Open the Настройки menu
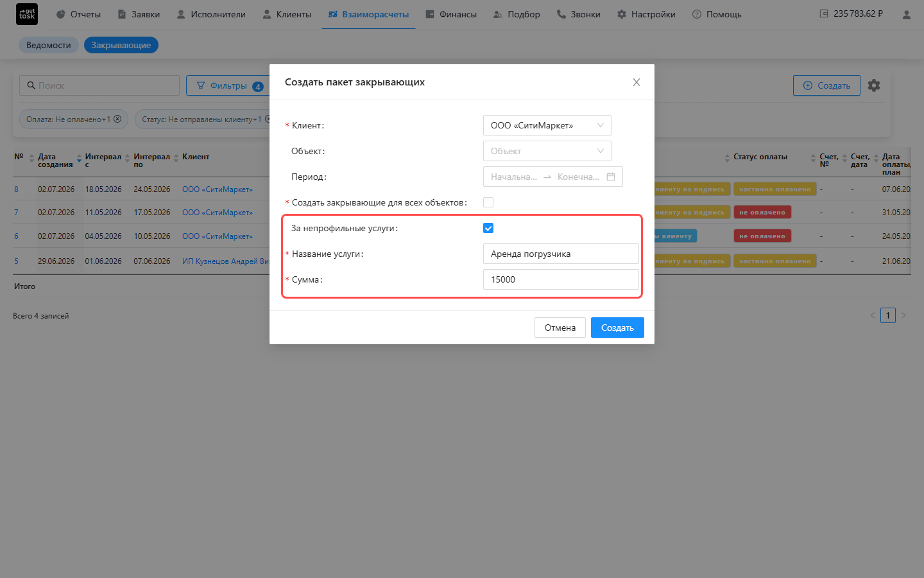Viewport: 924px width, 578px height. coord(646,14)
